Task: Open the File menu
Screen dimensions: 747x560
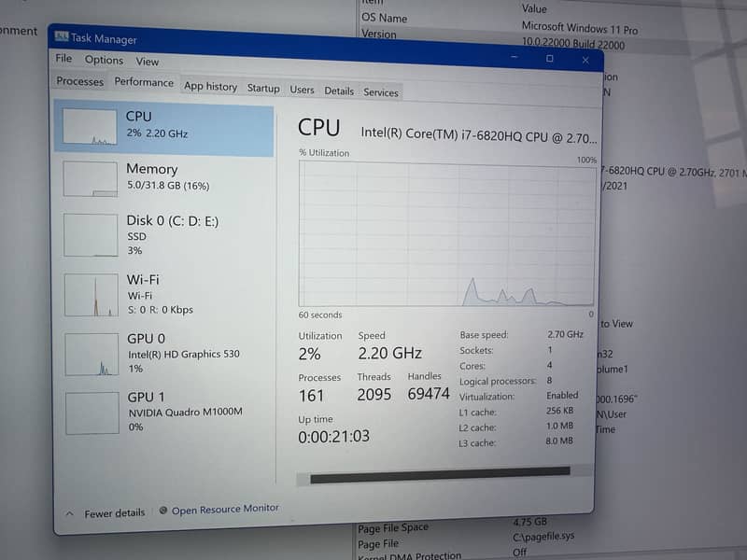Action: [63, 58]
